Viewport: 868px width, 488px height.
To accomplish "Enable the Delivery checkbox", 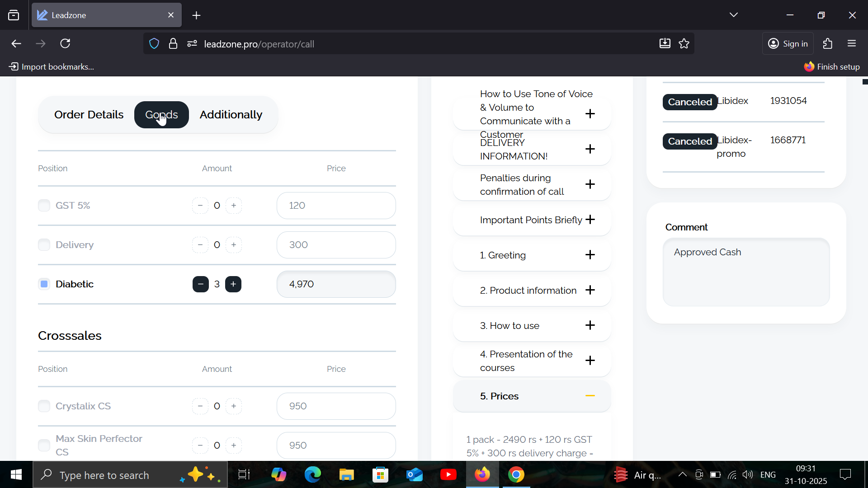I will pyautogui.click(x=44, y=245).
